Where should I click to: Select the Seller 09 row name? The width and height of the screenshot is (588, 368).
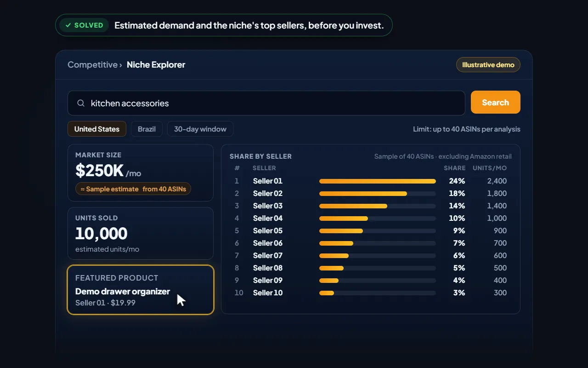(268, 280)
